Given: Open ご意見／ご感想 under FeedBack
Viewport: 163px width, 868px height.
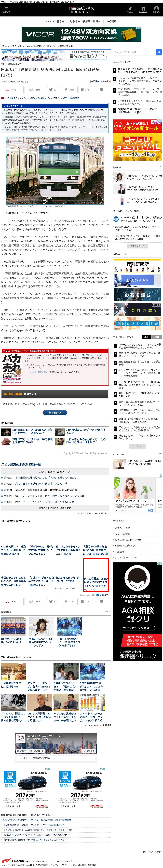Looking at the screenshot, I should click(x=122, y=528).
